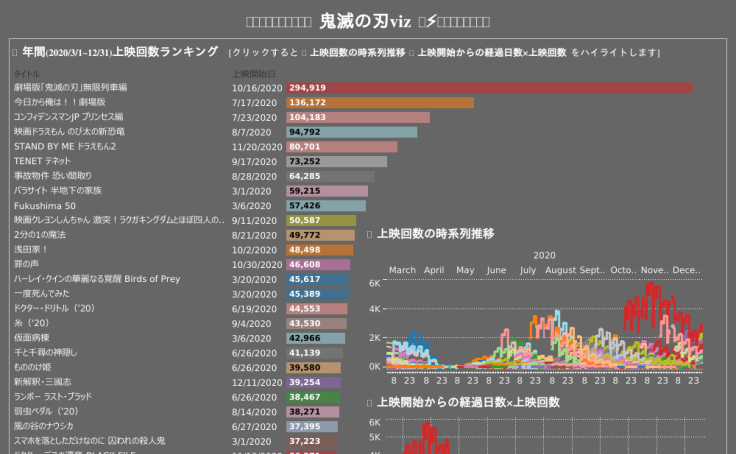Select the grey 41,139 bar
The width and height of the screenshot is (736, 454).
click(314, 353)
